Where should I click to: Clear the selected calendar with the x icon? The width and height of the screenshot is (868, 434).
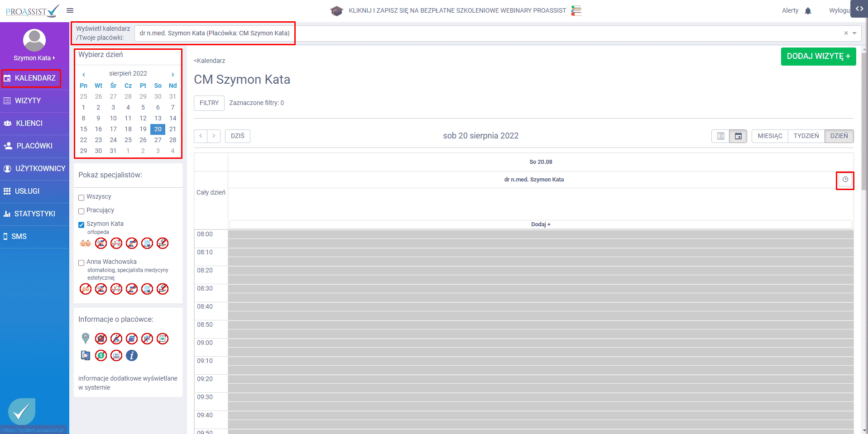[x=846, y=33]
